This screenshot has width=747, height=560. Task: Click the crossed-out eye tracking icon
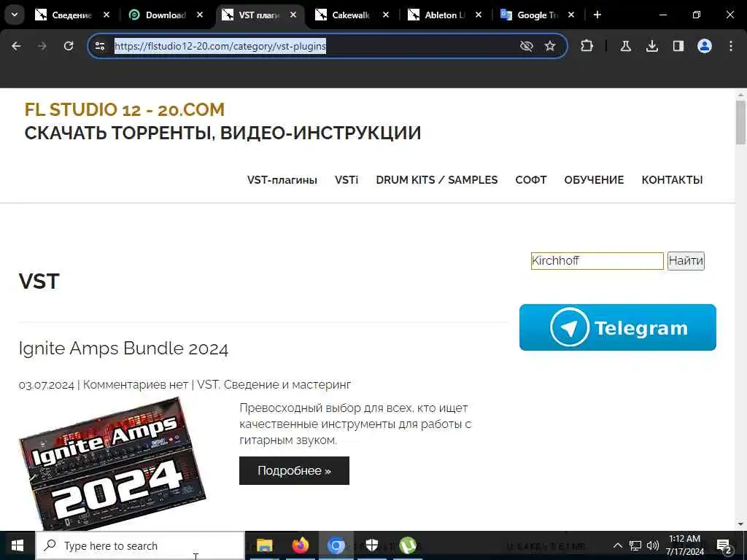527,46
